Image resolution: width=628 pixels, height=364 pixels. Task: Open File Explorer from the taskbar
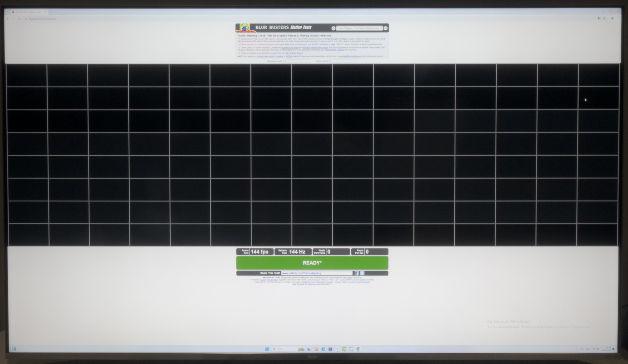click(316, 349)
